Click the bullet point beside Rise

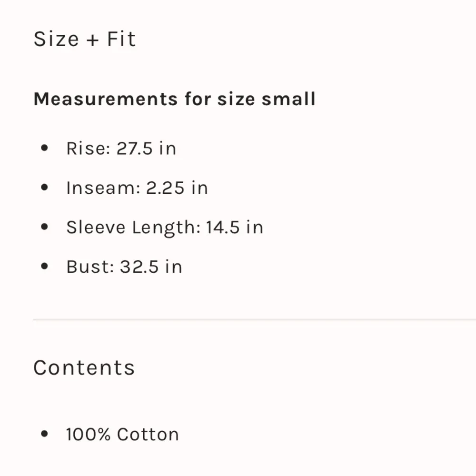[x=45, y=148]
